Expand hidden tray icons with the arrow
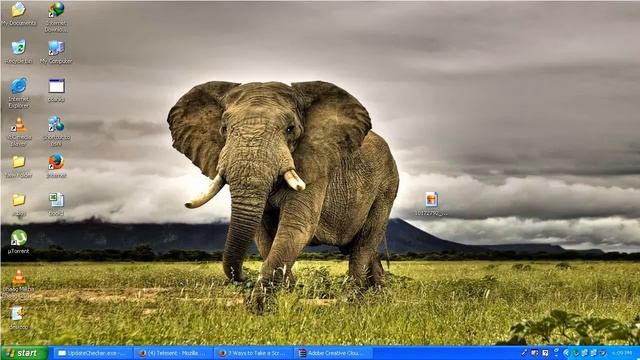The height and width of the screenshot is (360, 640). 566,353
